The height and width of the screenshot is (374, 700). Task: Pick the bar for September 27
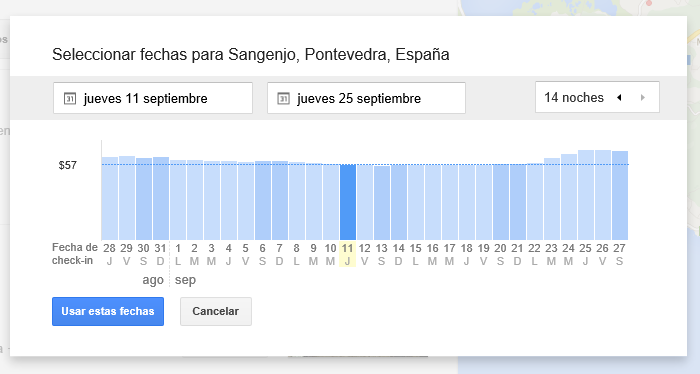[620, 195]
